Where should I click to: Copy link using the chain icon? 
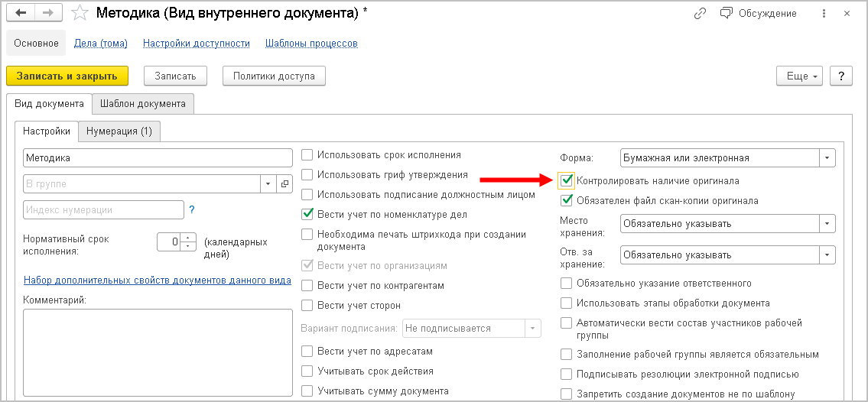click(x=699, y=14)
